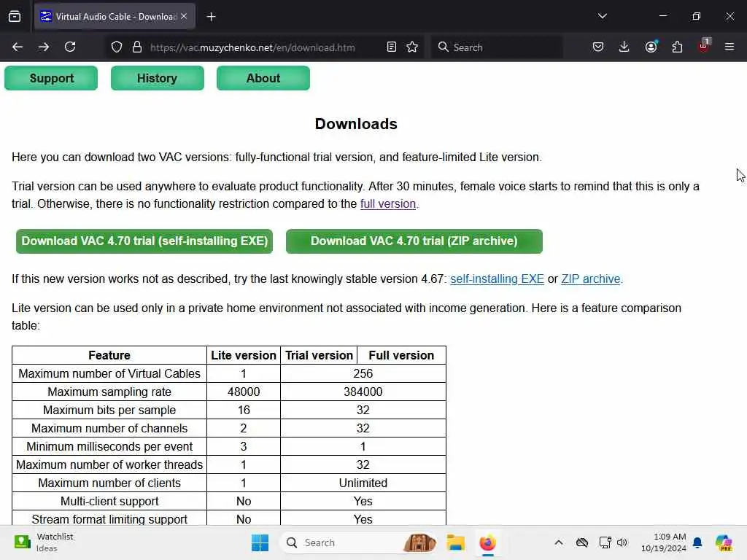Open the About page button
Screen dimensions: 747x560
[263, 78]
